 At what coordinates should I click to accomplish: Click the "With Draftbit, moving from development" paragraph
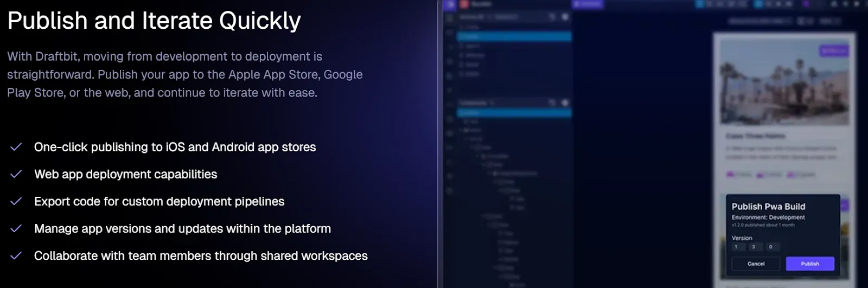[x=185, y=74]
